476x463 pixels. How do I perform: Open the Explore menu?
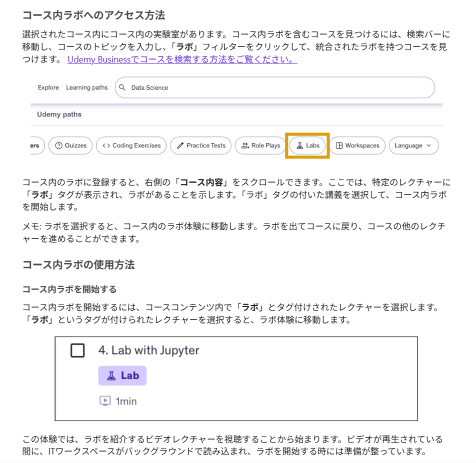(x=48, y=87)
